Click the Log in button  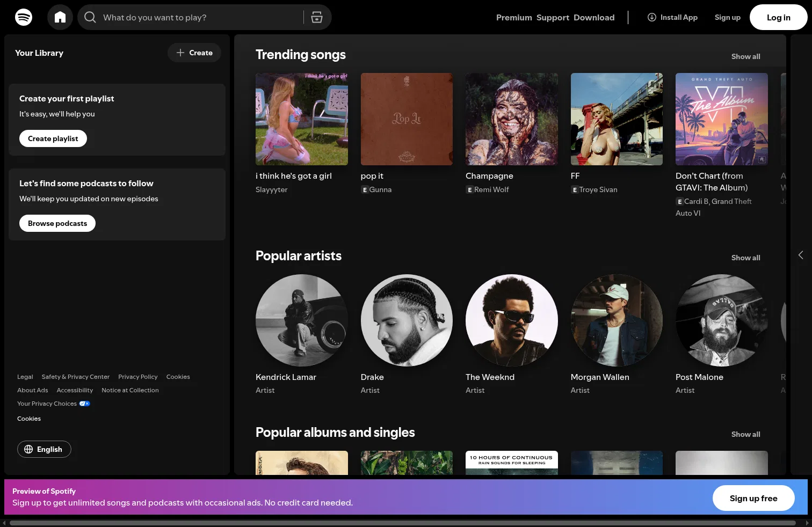click(778, 17)
